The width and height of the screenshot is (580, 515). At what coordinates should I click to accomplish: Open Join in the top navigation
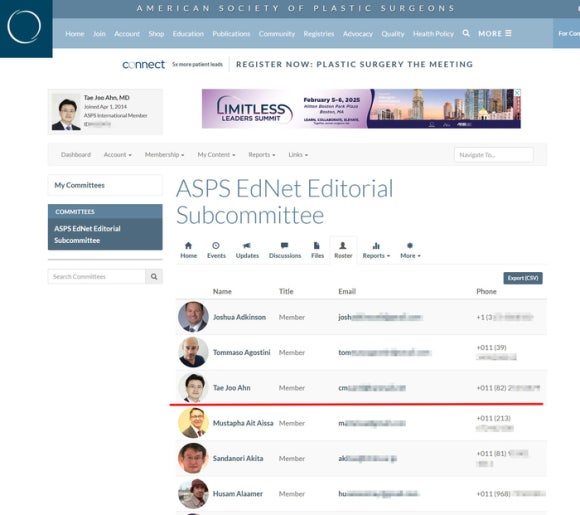click(x=99, y=34)
